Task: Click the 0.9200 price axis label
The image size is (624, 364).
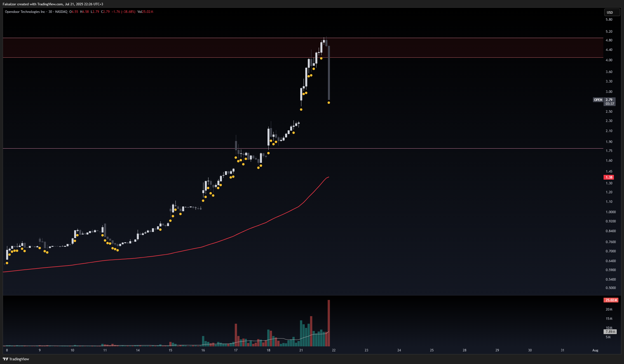Action: (611, 221)
